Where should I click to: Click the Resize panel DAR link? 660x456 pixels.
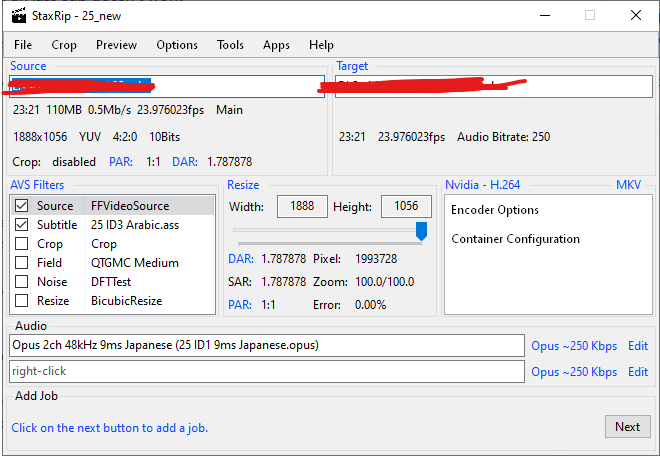[x=241, y=259]
